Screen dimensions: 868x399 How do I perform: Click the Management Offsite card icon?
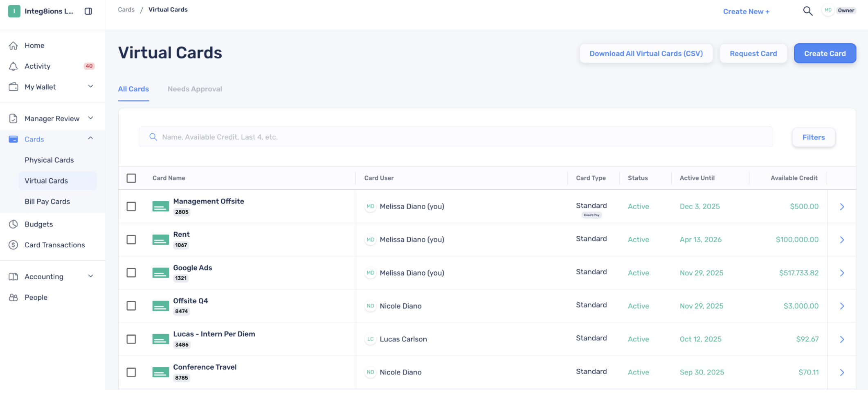coord(160,206)
